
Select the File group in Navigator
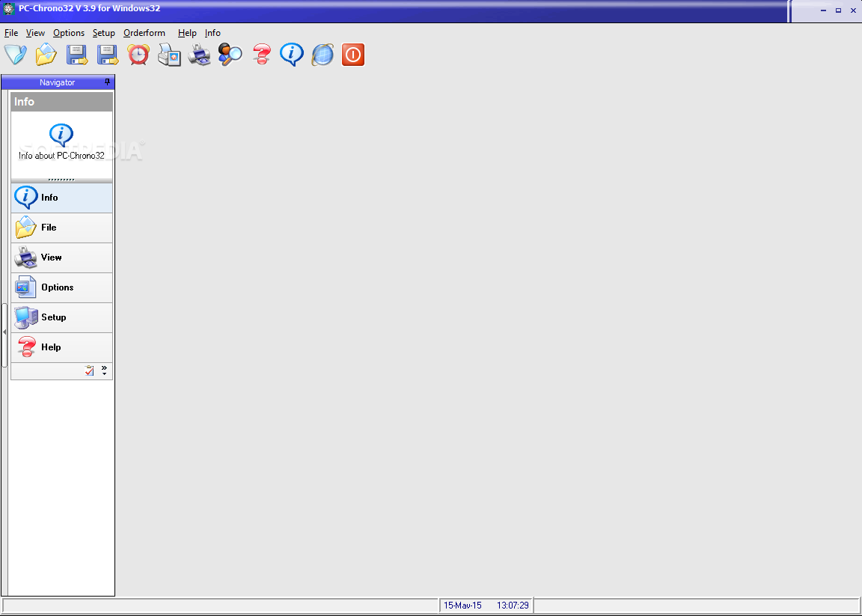[x=61, y=228]
